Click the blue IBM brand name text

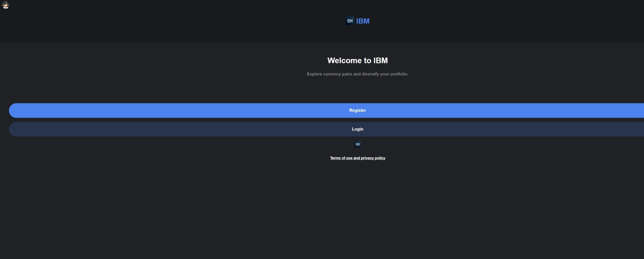[x=363, y=21]
